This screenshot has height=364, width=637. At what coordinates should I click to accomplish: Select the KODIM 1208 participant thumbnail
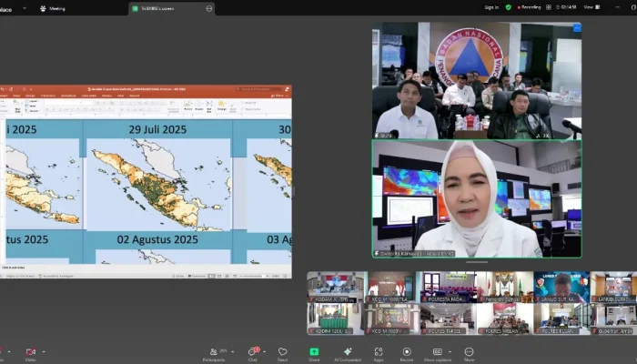coord(336,318)
